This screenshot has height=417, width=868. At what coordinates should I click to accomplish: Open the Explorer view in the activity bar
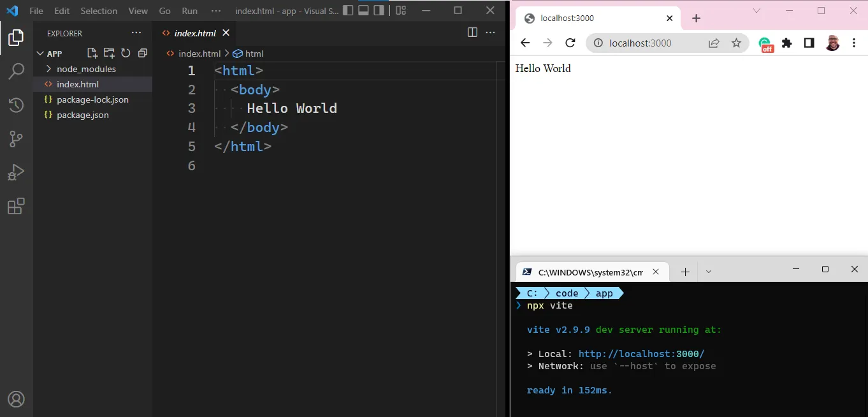pyautogui.click(x=16, y=38)
